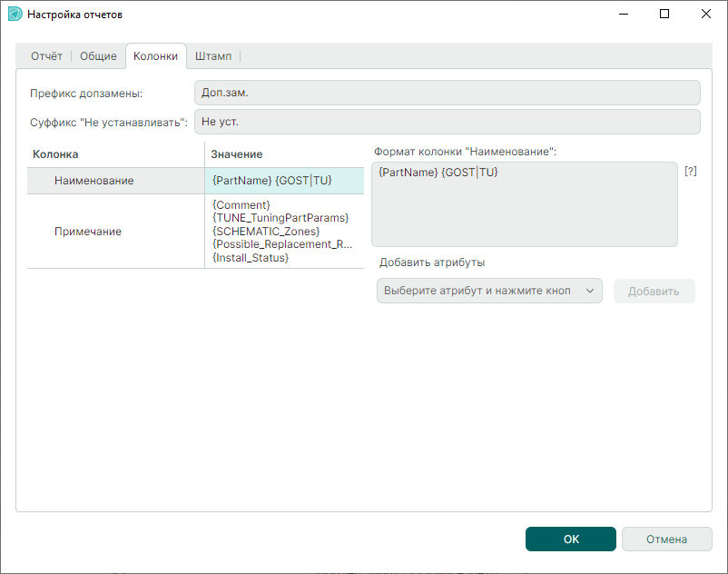The width and height of the screenshot is (728, 574).
Task: Click the Отмена button
Action: coord(666,539)
